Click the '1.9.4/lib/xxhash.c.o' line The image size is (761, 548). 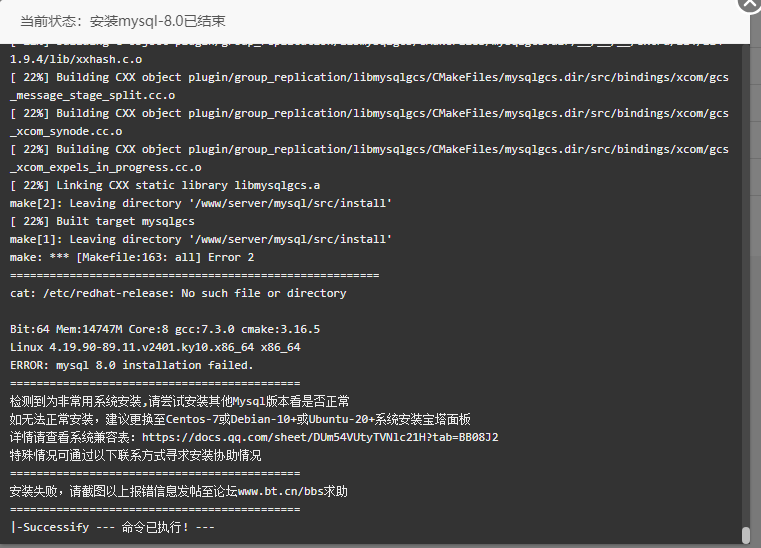click(76, 59)
